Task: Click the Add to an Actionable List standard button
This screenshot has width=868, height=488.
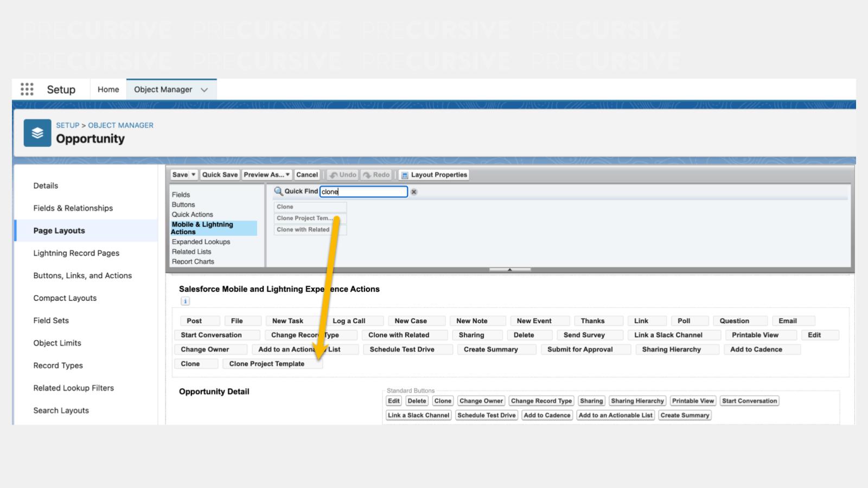Action: [615, 415]
